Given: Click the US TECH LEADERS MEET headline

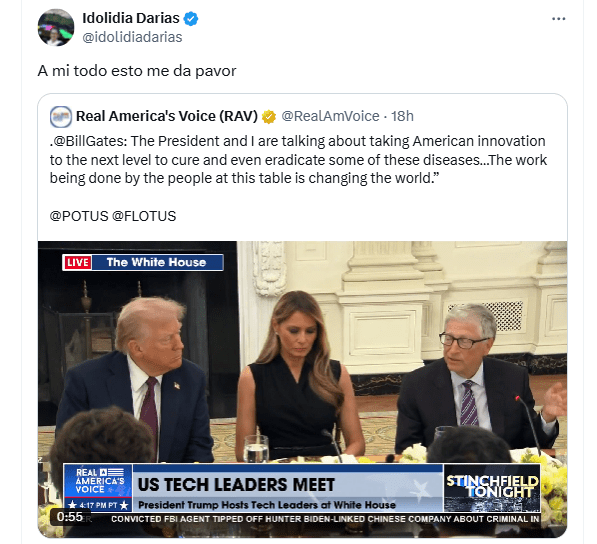Looking at the screenshot, I should 236,485.
